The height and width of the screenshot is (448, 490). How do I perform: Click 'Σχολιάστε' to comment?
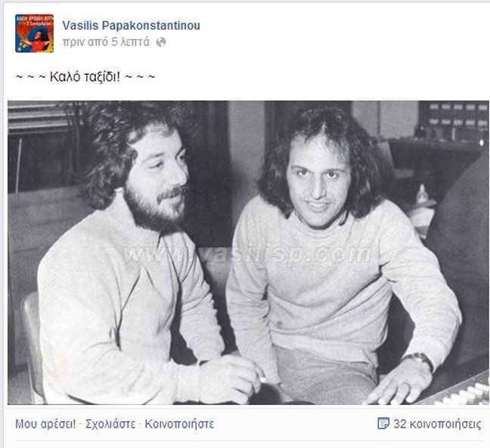point(110,424)
